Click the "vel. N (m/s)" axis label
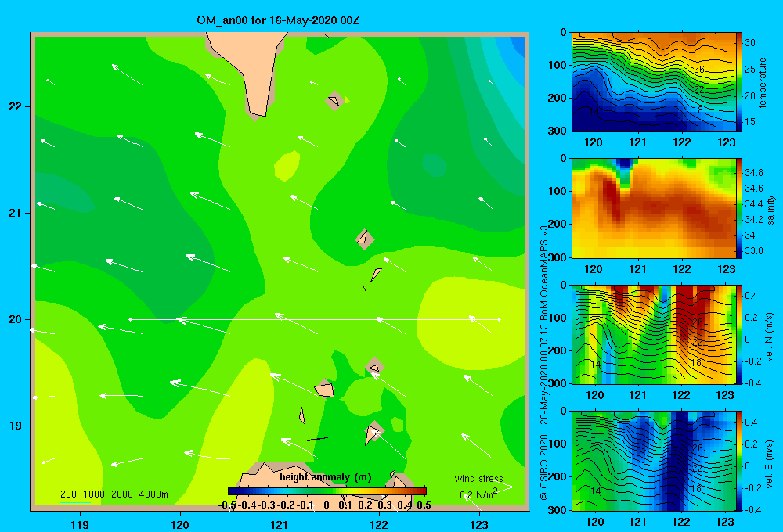Image resolution: width=783 pixels, height=532 pixels. (770, 337)
